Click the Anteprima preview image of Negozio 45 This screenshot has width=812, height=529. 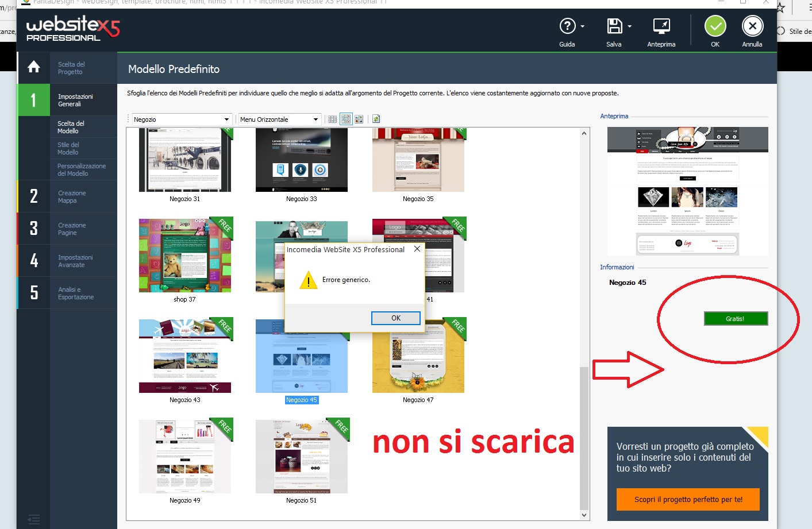[x=688, y=191]
